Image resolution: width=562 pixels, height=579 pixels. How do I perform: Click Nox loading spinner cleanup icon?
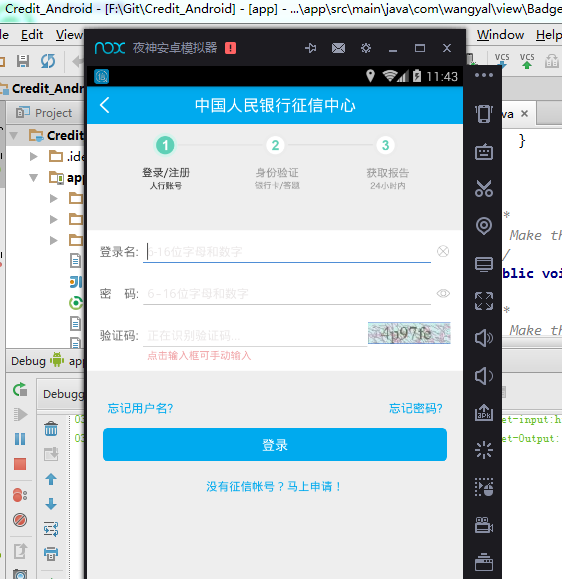point(484,450)
